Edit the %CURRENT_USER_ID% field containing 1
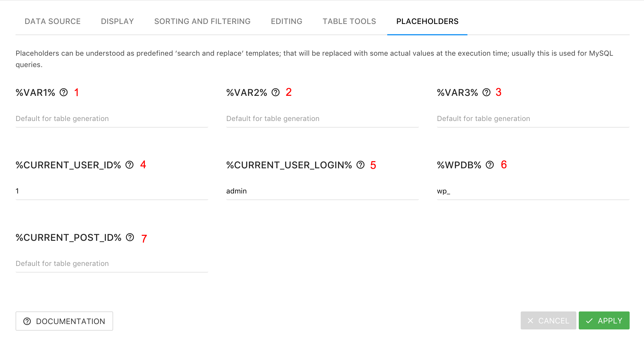Image resolution: width=644 pixels, height=345 pixels. pyautogui.click(x=112, y=191)
